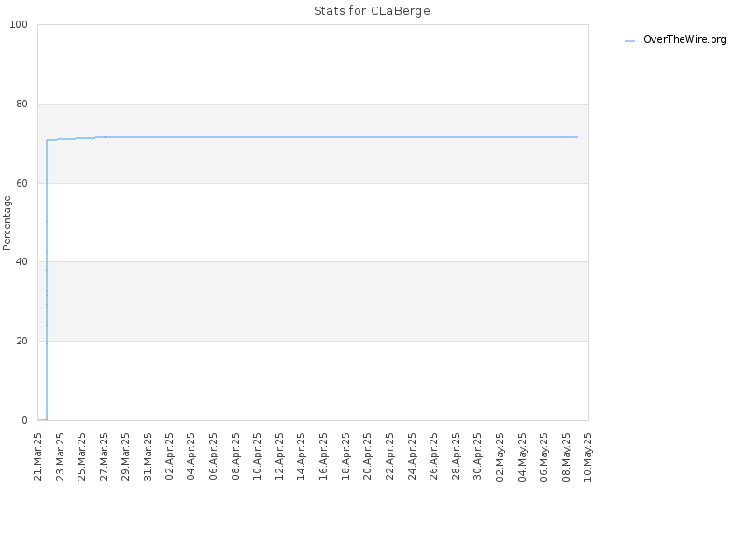Click the OverTheWire.org legend label

(684, 39)
